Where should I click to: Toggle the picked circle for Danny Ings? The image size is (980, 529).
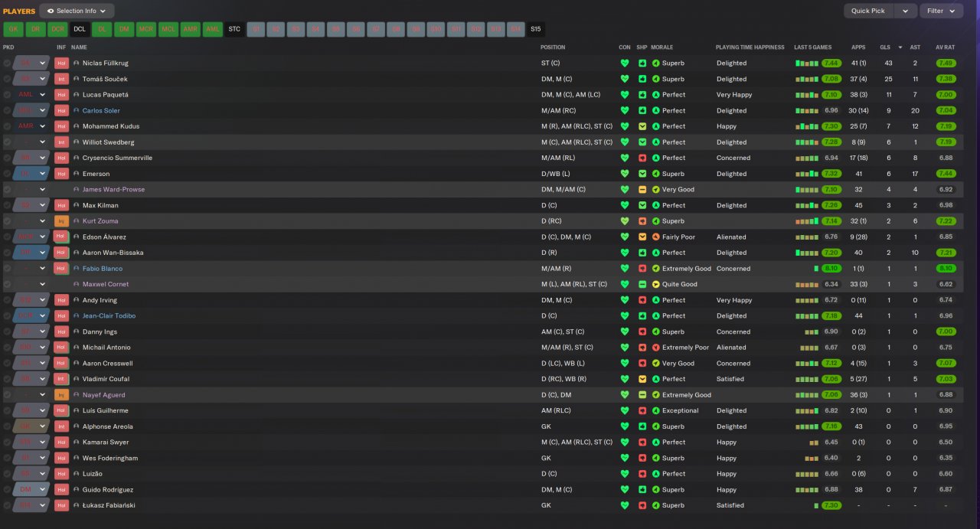point(7,331)
